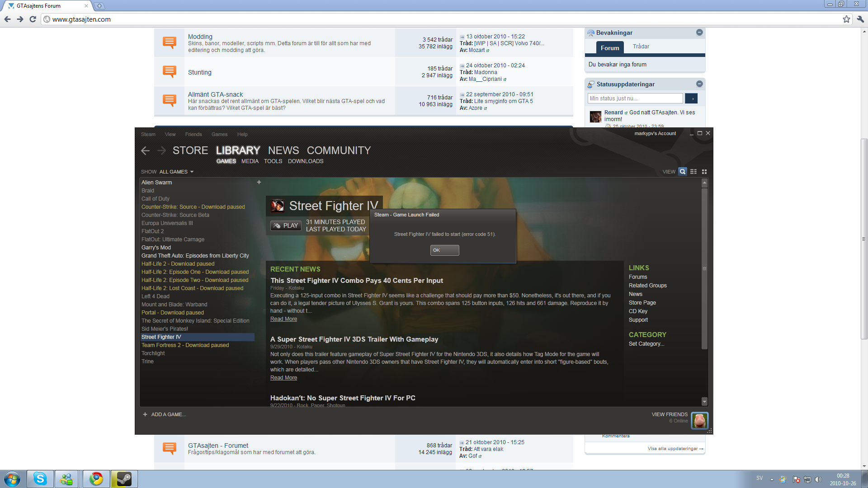
Task: Open the DOWNLOADS library sub-tab
Action: coord(306,161)
